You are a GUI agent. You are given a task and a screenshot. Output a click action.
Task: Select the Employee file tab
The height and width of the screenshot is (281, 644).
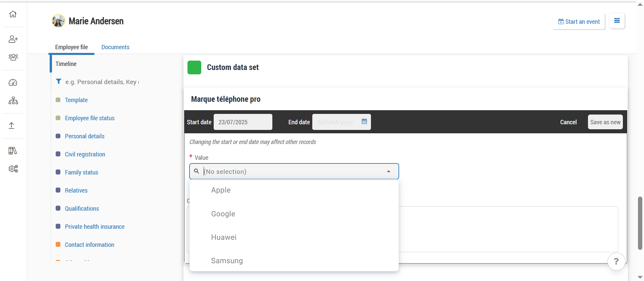click(71, 47)
